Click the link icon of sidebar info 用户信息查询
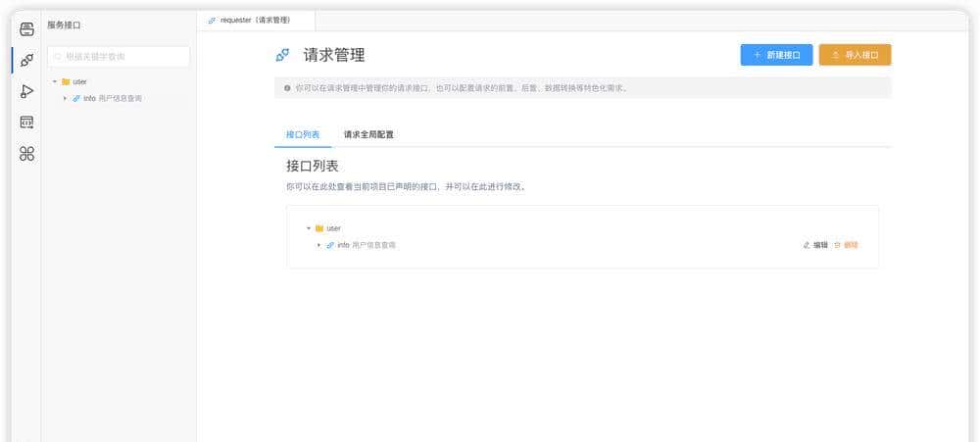 coord(76,98)
